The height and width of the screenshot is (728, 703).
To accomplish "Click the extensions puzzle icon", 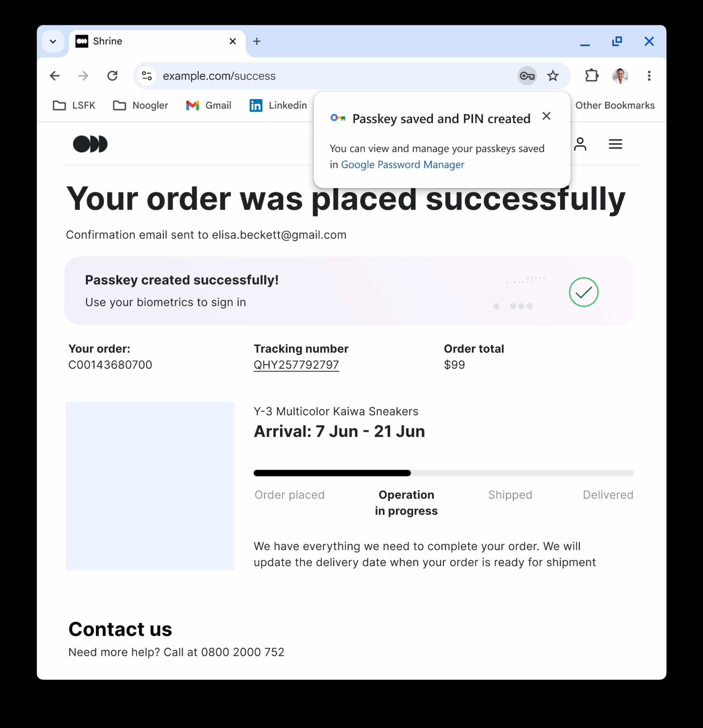I will tap(591, 75).
